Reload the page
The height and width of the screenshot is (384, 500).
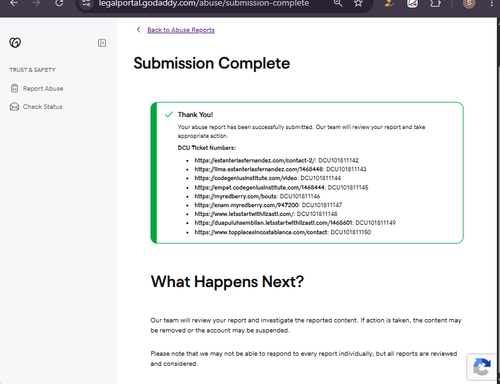[59, 3]
